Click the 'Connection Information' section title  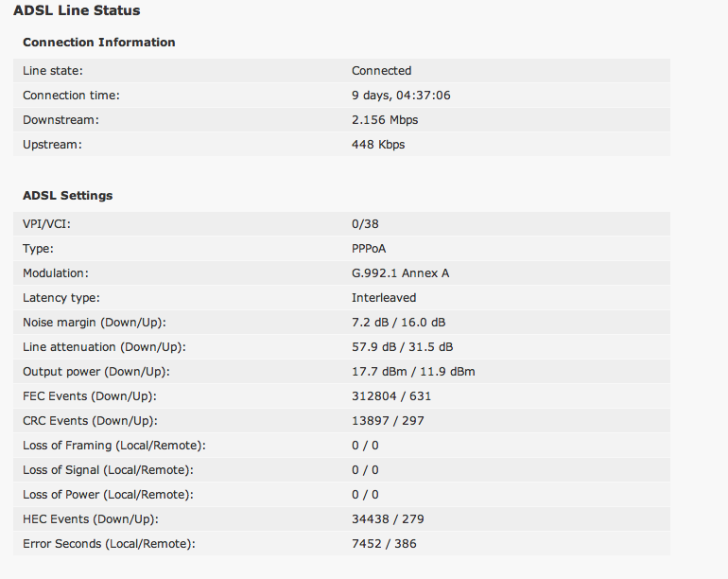tap(99, 43)
